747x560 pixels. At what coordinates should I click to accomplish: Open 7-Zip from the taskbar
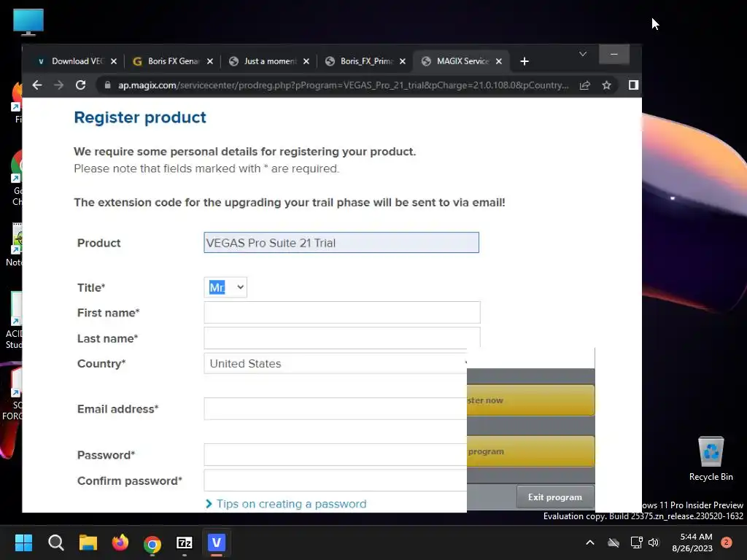(185, 542)
